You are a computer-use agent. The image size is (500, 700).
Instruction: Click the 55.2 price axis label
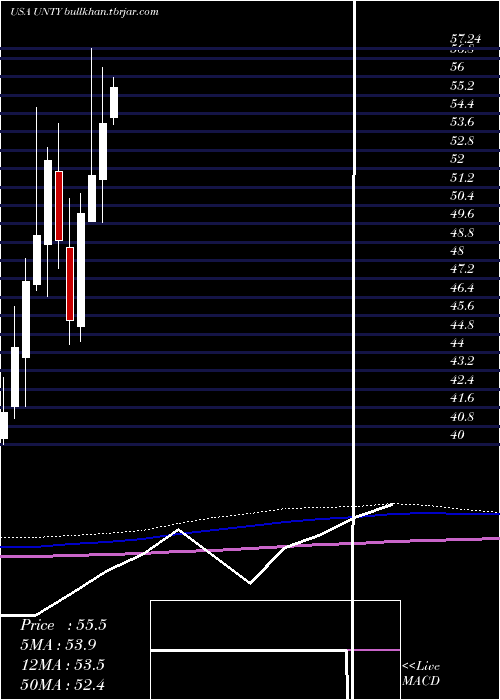(x=462, y=85)
